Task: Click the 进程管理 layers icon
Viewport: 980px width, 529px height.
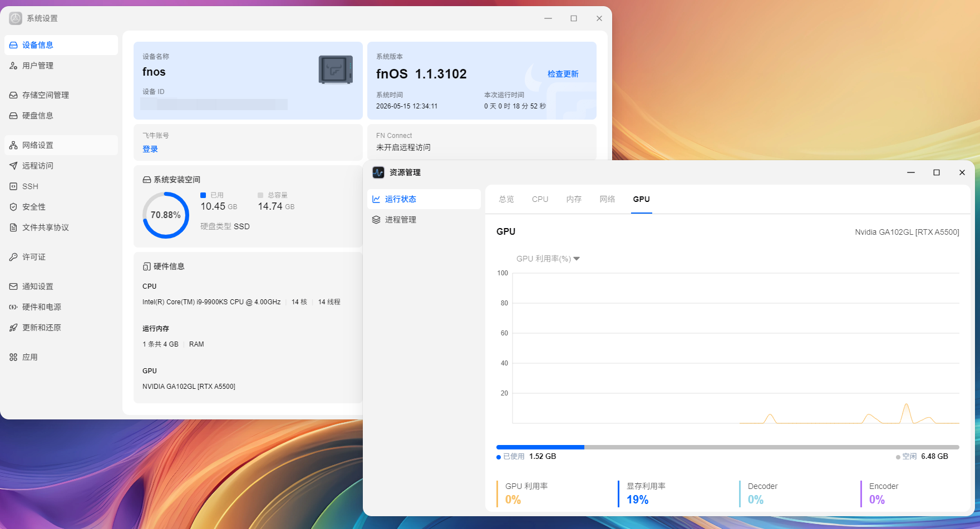Action: pyautogui.click(x=376, y=220)
